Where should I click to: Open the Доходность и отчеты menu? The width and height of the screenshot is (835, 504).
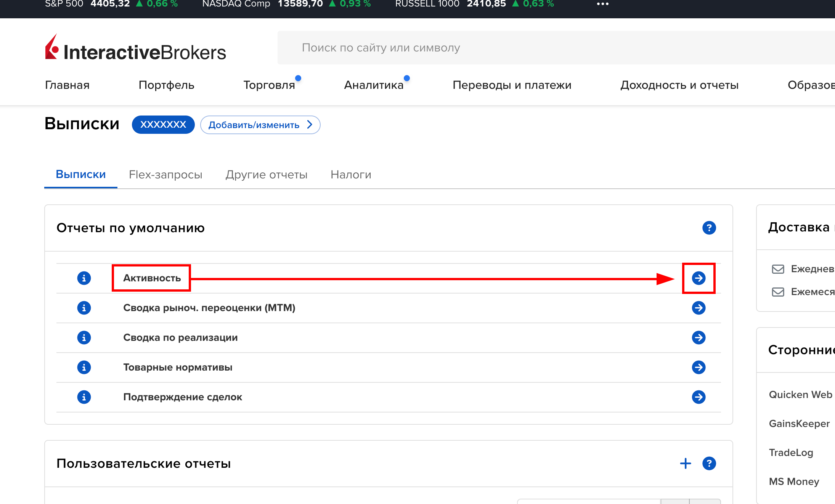679,85
